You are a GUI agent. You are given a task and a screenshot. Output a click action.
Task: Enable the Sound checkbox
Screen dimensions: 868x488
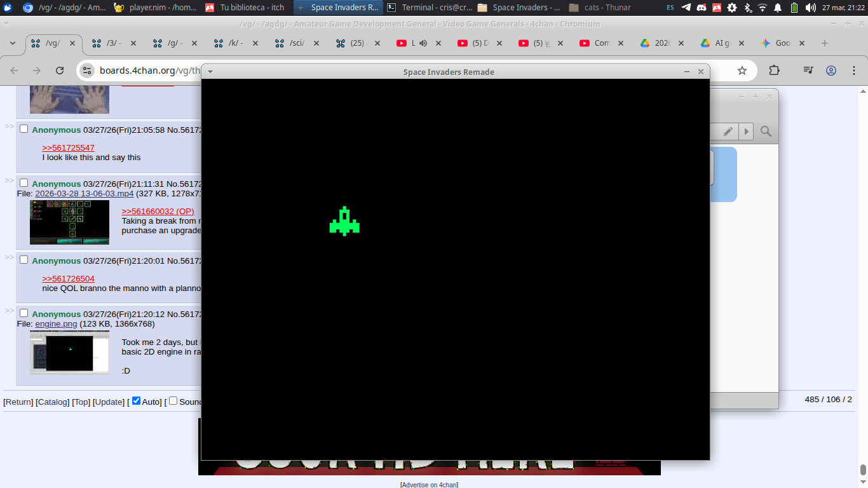click(x=173, y=401)
